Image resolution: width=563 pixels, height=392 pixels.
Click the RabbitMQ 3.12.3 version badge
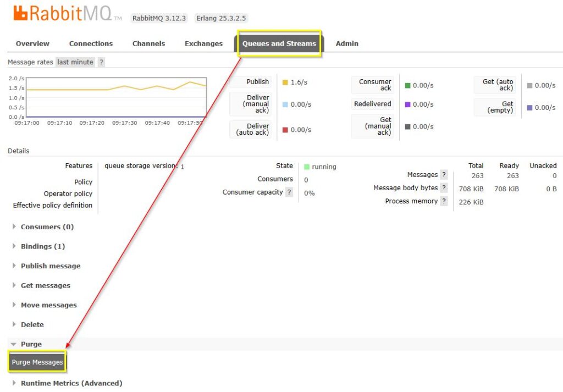(x=159, y=18)
